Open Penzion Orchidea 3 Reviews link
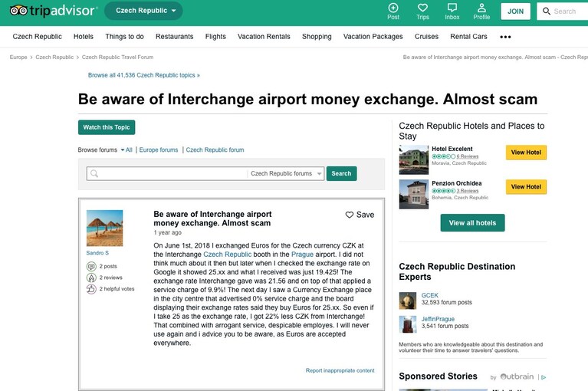This screenshot has width=588, height=391. (467, 191)
